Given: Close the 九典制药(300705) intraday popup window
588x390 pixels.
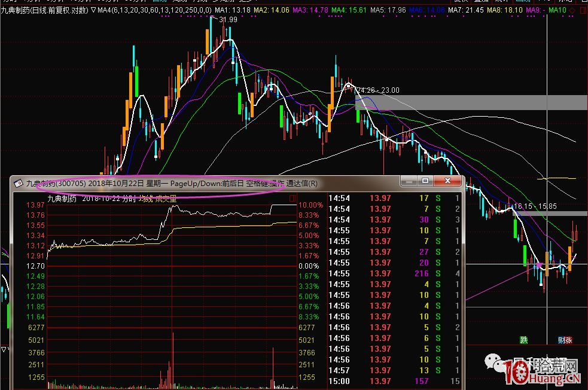Looking at the screenshot, I should coord(447,181).
